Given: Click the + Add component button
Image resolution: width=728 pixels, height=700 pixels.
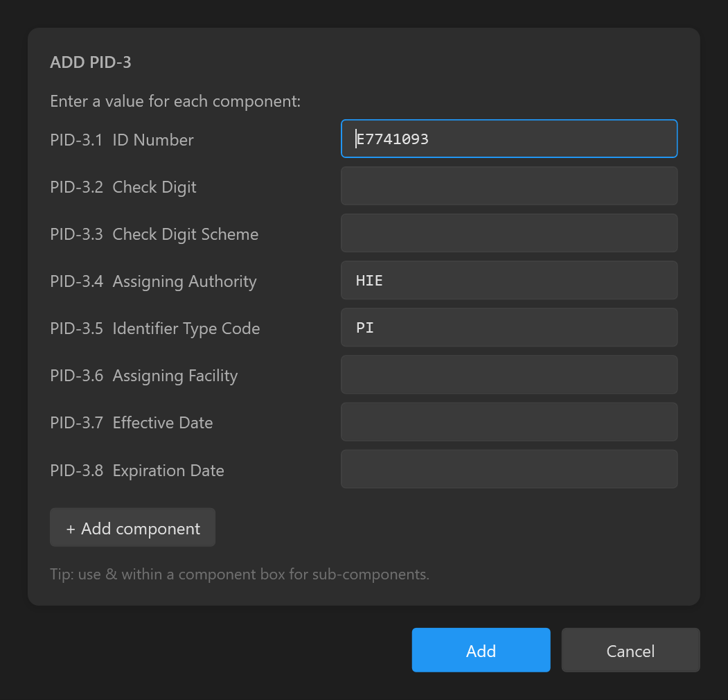Looking at the screenshot, I should 132,527.
